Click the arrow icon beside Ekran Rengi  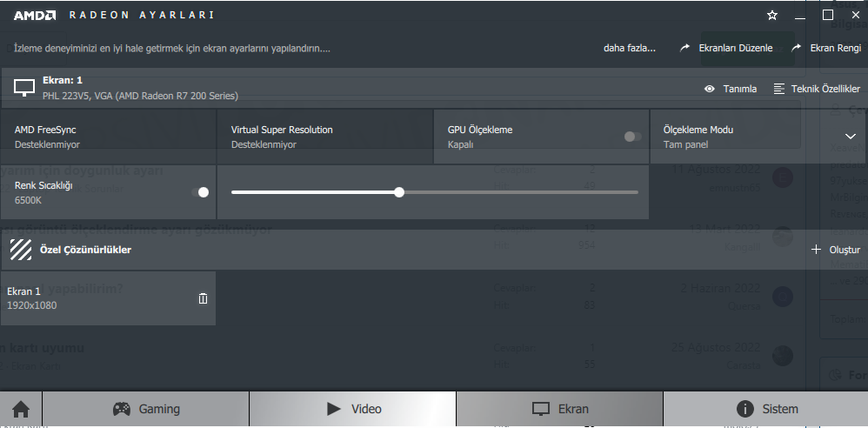click(796, 48)
